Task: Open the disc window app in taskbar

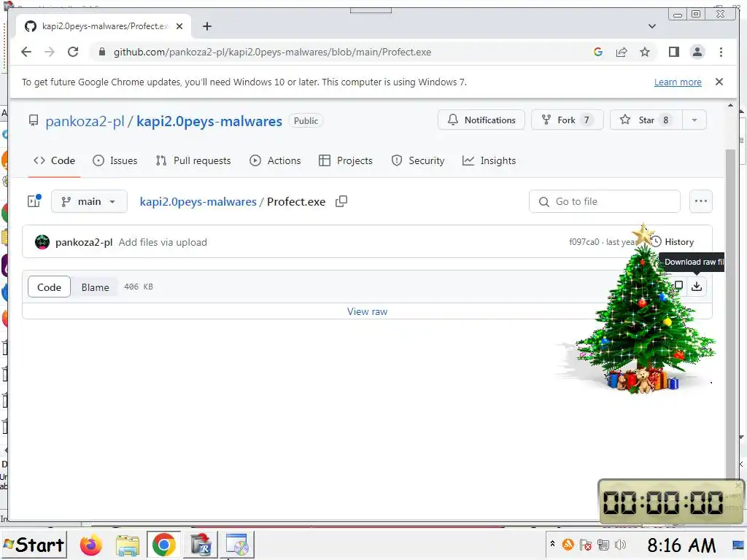Action: 237,545
